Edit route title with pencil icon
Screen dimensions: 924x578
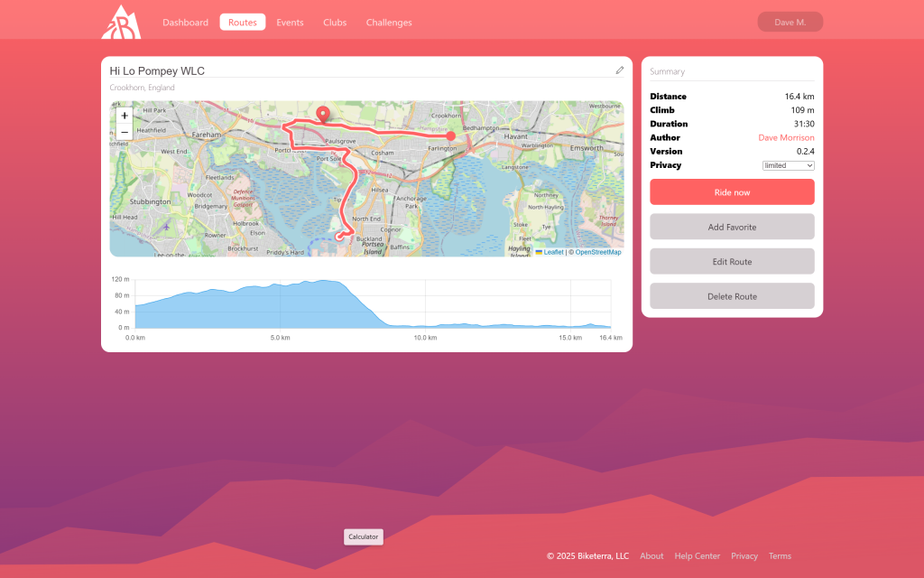pyautogui.click(x=619, y=70)
